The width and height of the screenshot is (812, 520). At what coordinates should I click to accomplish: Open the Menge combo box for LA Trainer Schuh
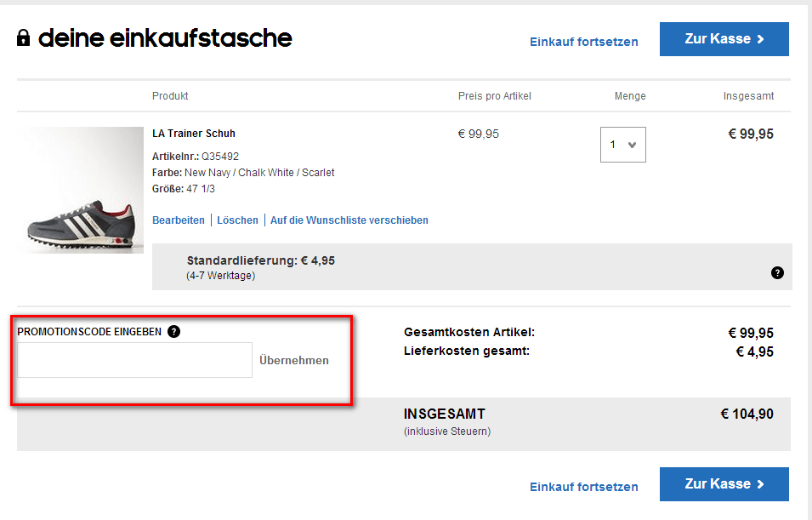[623, 144]
